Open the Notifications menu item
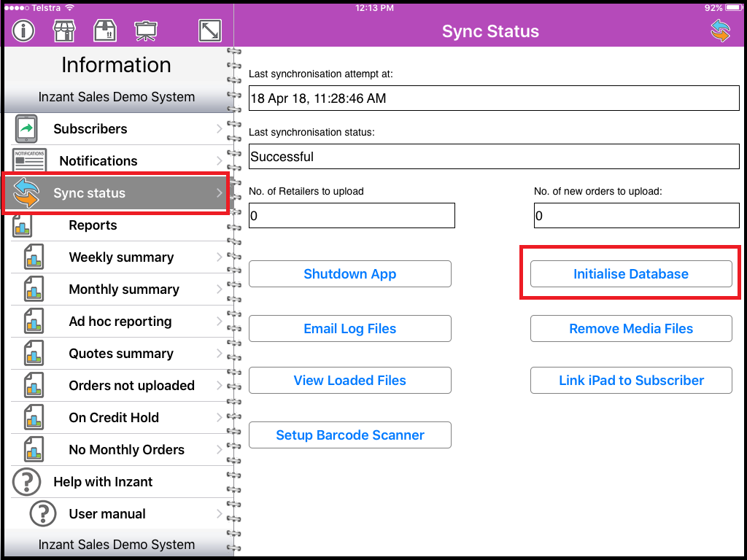Viewport: 747px width, 560px height. 117,160
